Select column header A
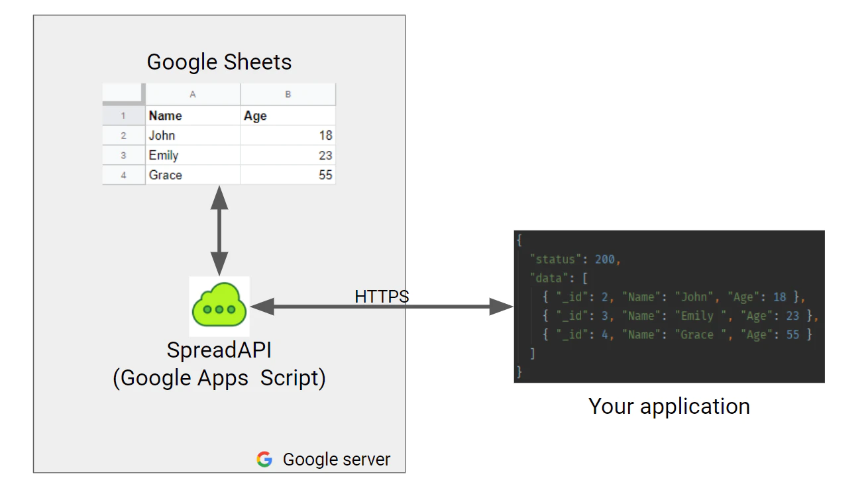 (193, 95)
